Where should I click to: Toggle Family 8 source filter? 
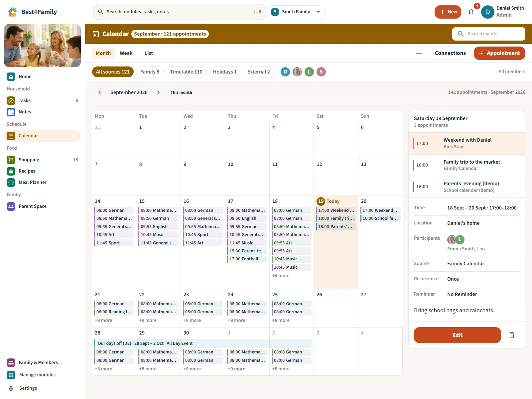pos(150,72)
